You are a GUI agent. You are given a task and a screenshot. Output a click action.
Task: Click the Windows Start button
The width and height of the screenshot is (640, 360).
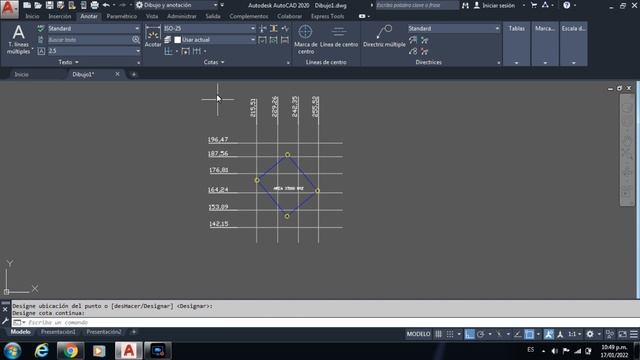point(12,351)
